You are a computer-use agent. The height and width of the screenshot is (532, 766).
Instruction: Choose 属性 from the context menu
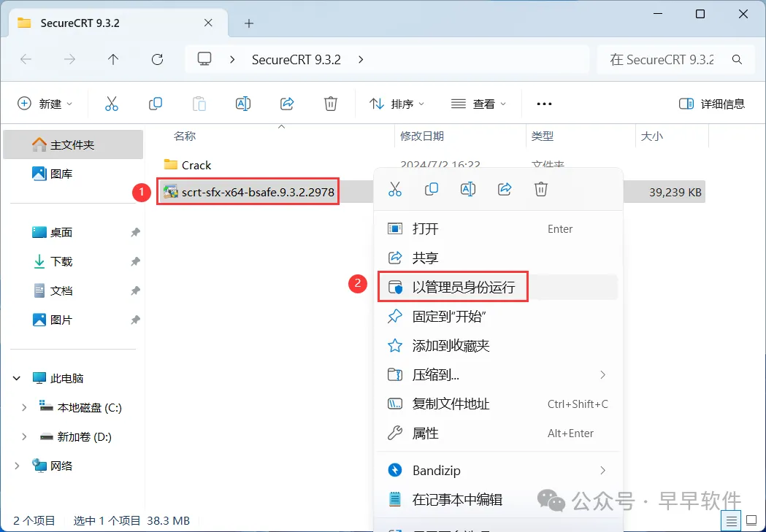(x=498, y=433)
